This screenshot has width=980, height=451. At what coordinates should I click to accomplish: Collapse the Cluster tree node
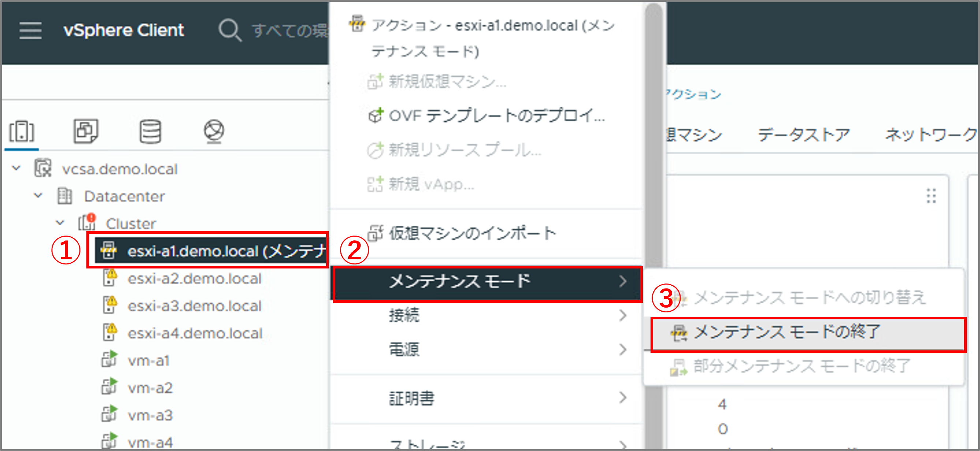[x=60, y=222]
